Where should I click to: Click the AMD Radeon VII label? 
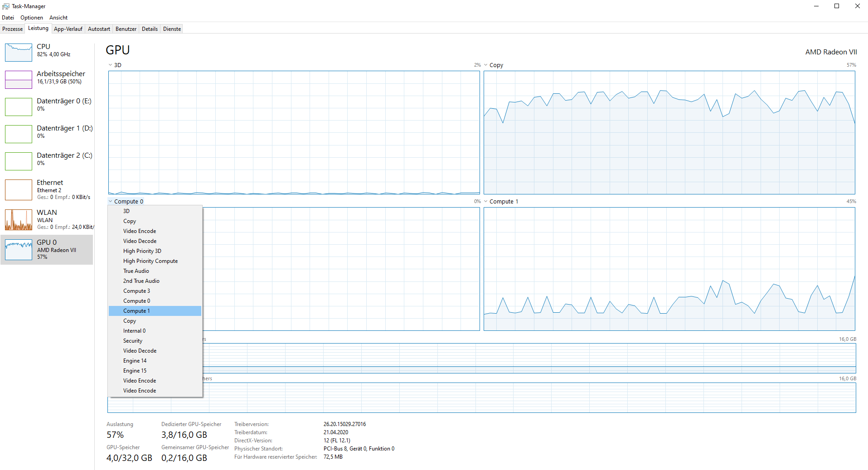pyautogui.click(x=831, y=52)
